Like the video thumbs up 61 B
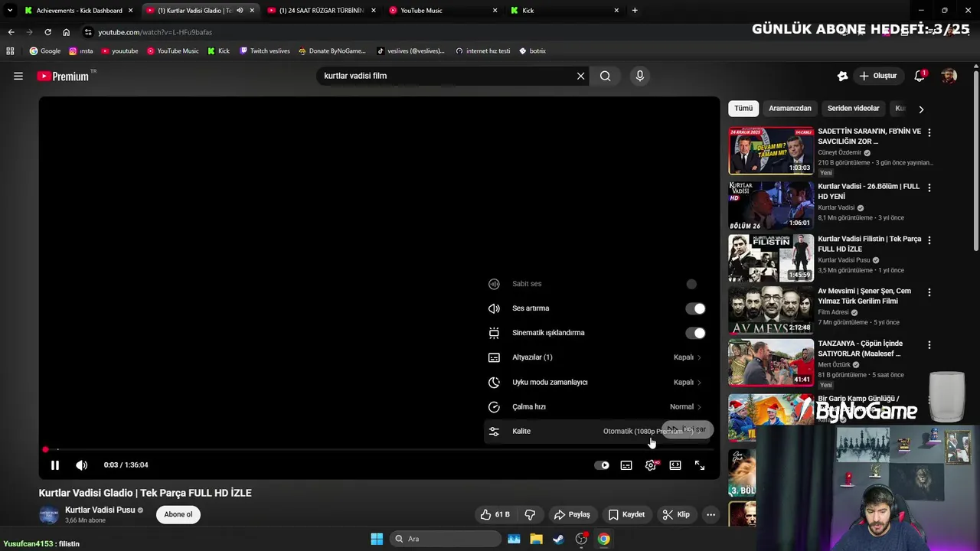 coord(495,514)
